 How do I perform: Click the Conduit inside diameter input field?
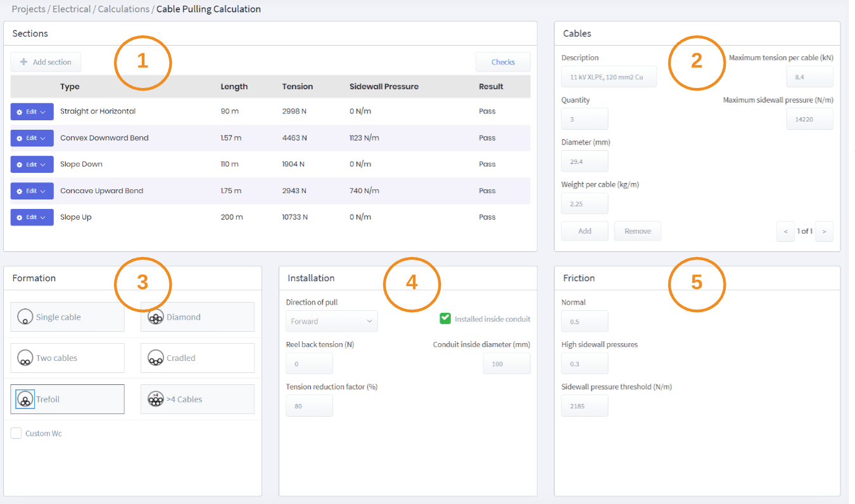pos(506,363)
